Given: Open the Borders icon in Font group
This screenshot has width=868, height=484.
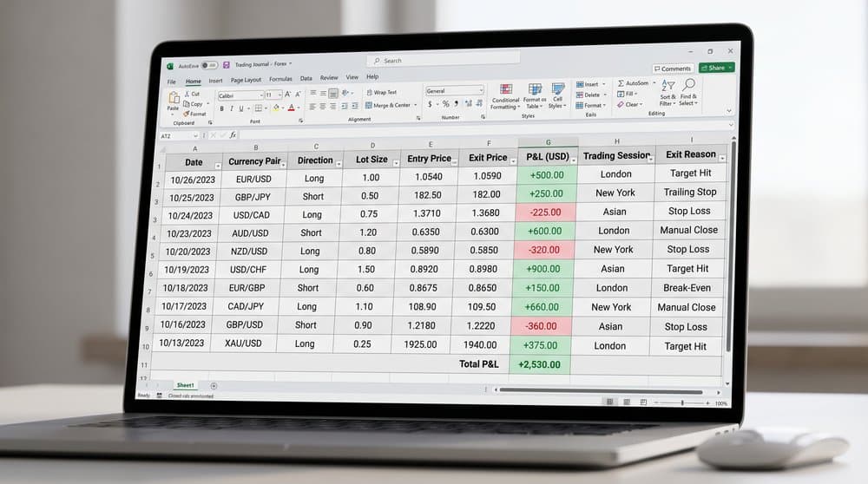Looking at the screenshot, I should pyautogui.click(x=258, y=108).
